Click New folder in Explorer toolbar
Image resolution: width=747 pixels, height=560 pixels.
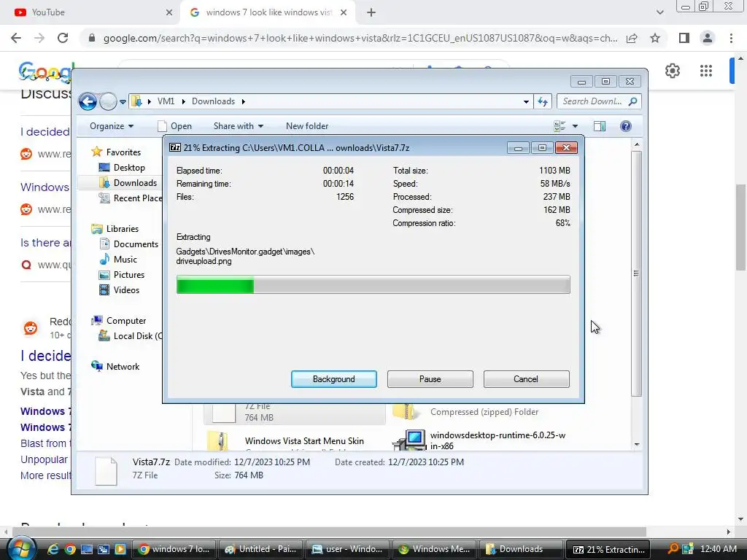click(307, 126)
